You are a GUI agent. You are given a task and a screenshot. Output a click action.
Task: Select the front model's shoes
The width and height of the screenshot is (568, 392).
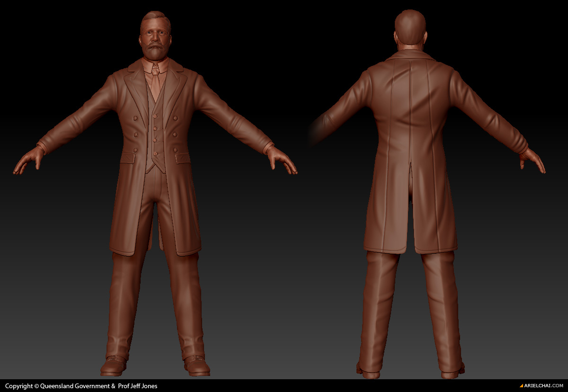tap(114, 365)
